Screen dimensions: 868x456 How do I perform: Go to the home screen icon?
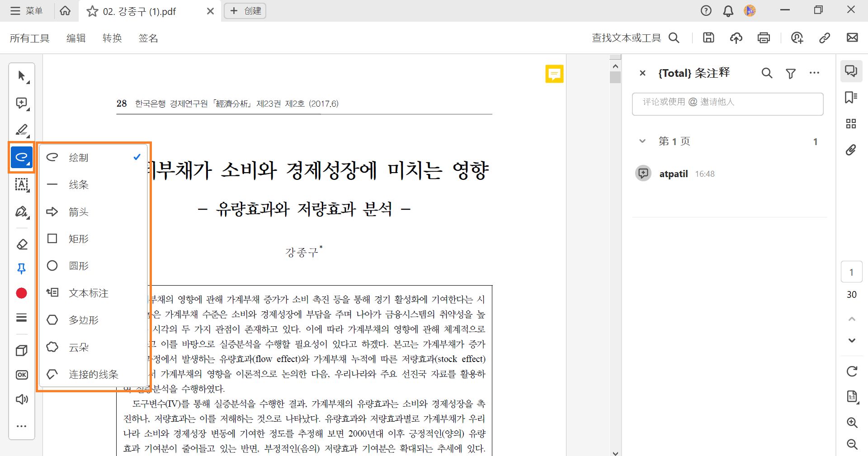pos(65,11)
